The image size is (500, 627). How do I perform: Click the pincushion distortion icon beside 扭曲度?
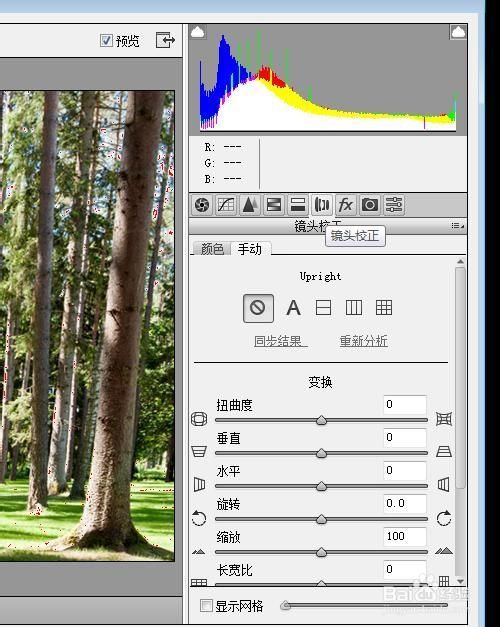point(444,419)
